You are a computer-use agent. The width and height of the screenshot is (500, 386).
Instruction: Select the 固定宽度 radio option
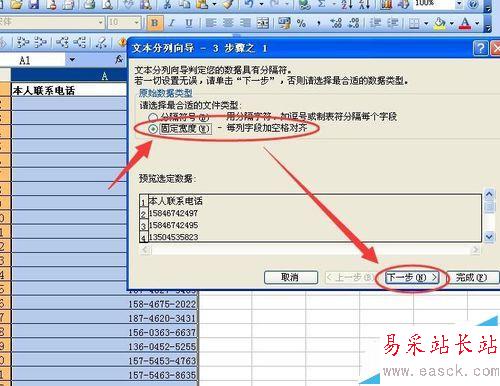(153, 129)
